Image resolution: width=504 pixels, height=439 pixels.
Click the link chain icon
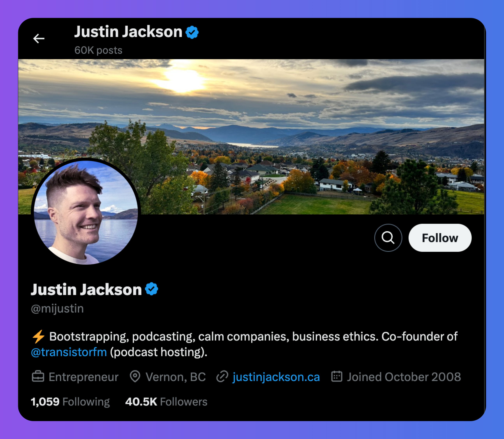(x=222, y=377)
